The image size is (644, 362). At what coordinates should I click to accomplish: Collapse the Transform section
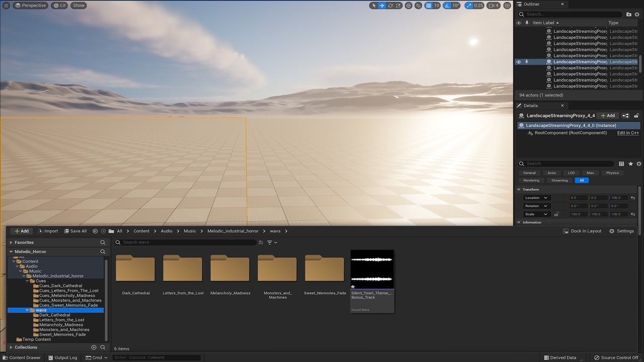[x=519, y=190]
